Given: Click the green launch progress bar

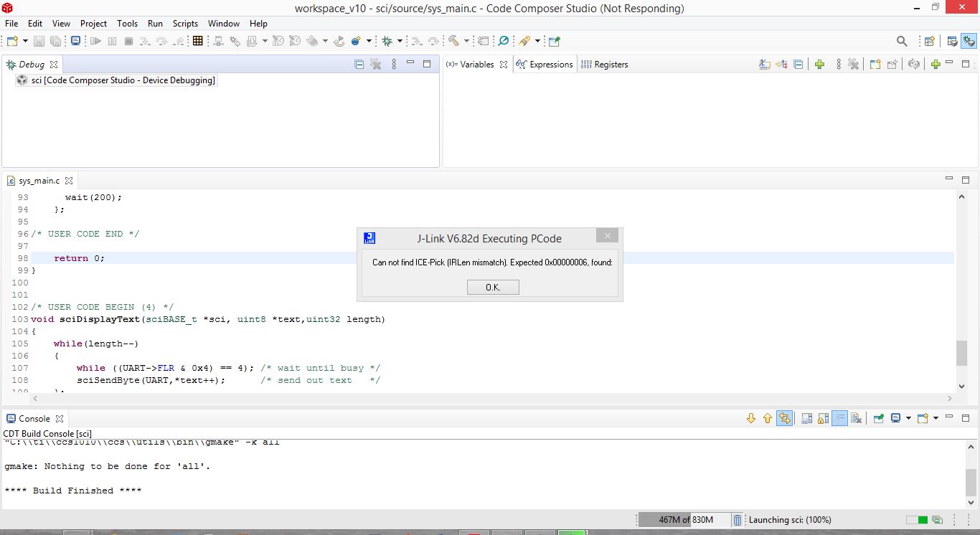Looking at the screenshot, I should (x=916, y=520).
